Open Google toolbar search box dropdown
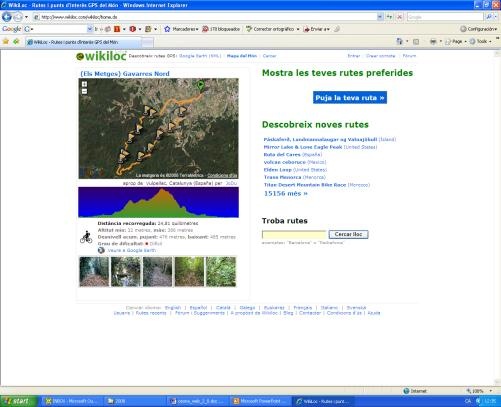Image resolution: width=501 pixels, height=407 pixels. 90,29
